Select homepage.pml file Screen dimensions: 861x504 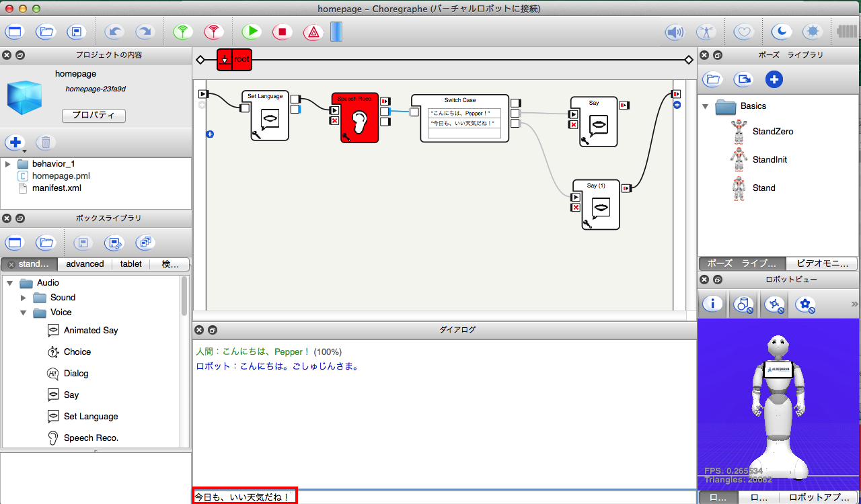61,176
